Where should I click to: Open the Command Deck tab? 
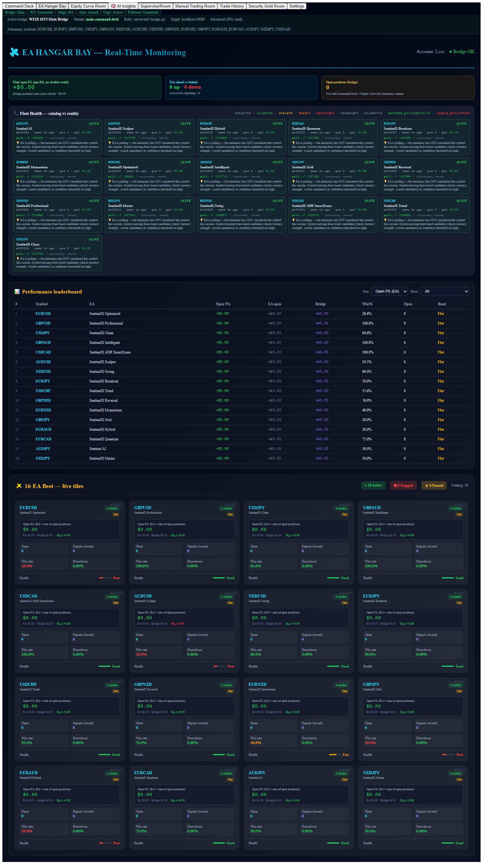(19, 6)
